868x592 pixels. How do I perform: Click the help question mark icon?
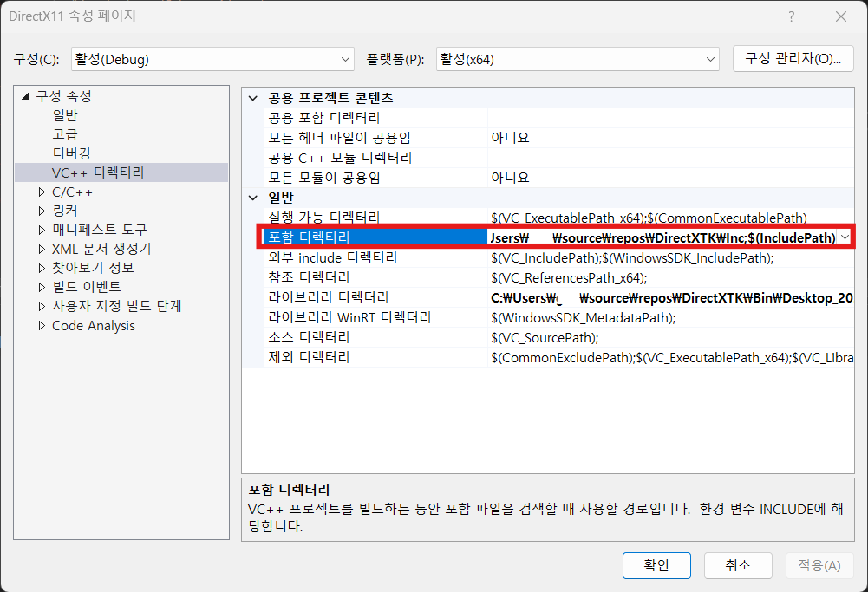pyautogui.click(x=792, y=16)
